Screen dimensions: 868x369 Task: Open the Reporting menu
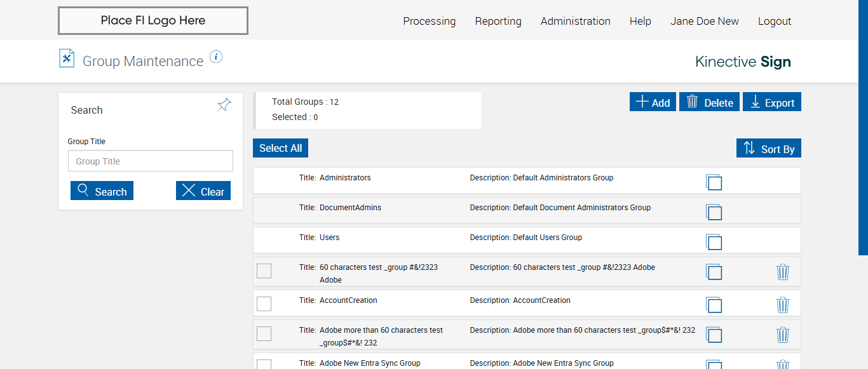(x=498, y=21)
